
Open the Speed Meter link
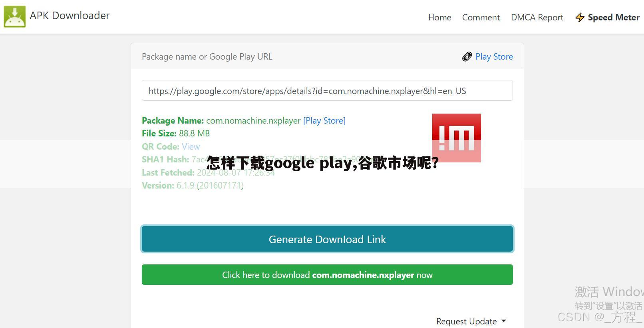614,18
